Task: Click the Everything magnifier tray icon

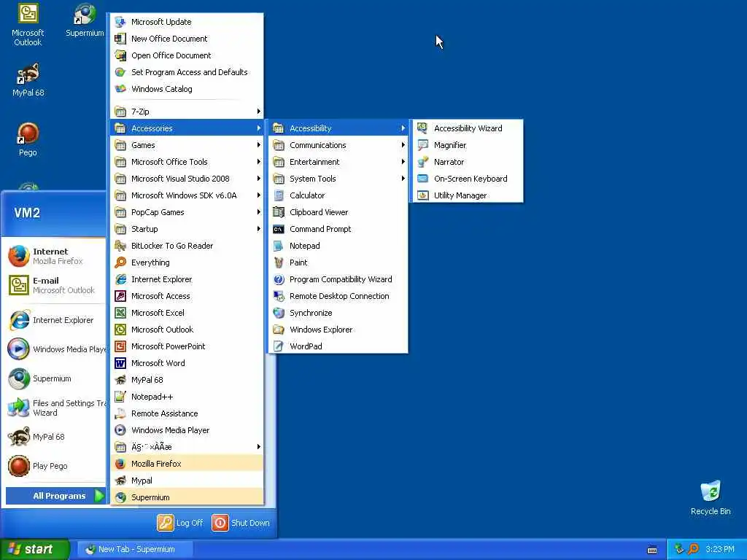Action: pyautogui.click(x=693, y=549)
